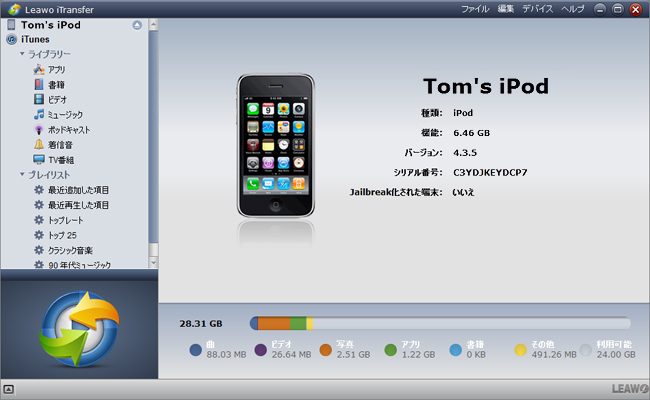Select the ミュージック label in library
The image size is (650, 400).
coord(65,115)
